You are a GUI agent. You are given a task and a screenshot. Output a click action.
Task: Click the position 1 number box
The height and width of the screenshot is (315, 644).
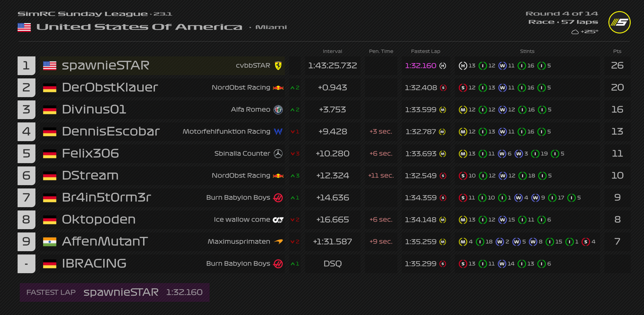(26, 65)
